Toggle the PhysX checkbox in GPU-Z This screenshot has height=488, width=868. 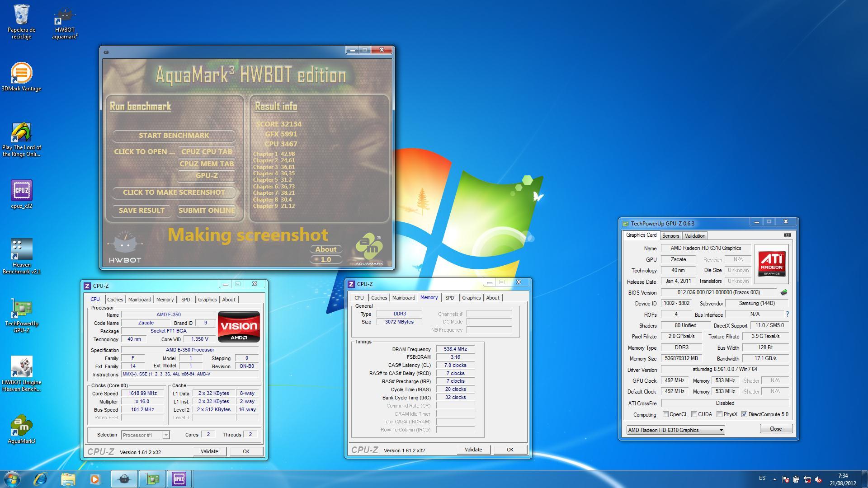(719, 414)
